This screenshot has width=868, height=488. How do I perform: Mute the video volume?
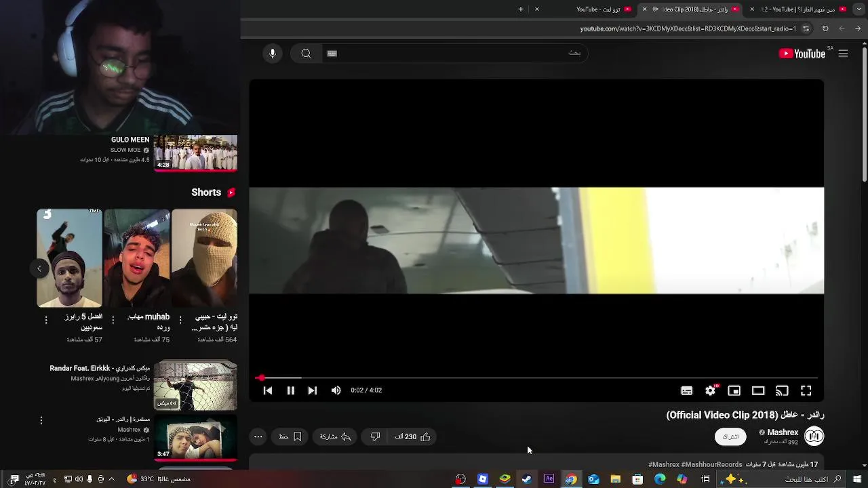(336, 390)
